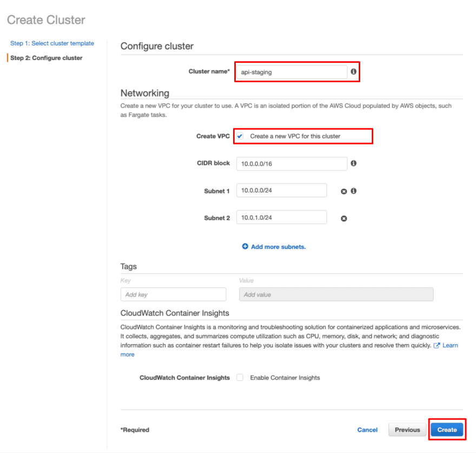The image size is (476, 453).
Task: Click the info icon beside CIDR block
Action: (353, 163)
